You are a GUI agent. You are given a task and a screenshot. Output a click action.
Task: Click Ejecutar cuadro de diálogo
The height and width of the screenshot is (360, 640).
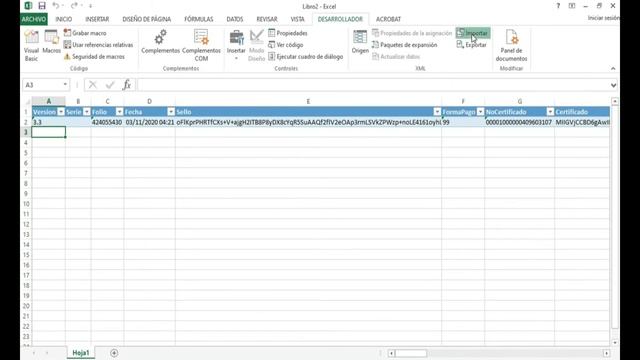(305, 57)
